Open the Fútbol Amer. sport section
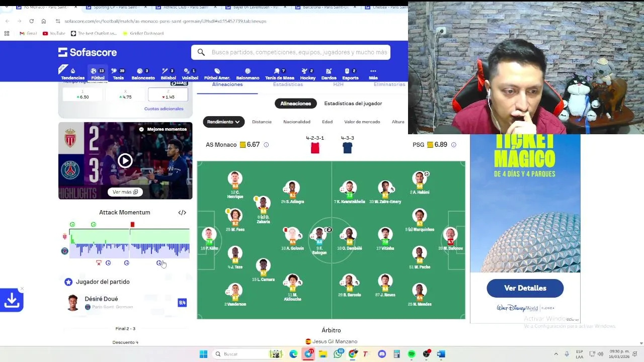Image resolution: width=644 pixels, height=362 pixels. 217,74
